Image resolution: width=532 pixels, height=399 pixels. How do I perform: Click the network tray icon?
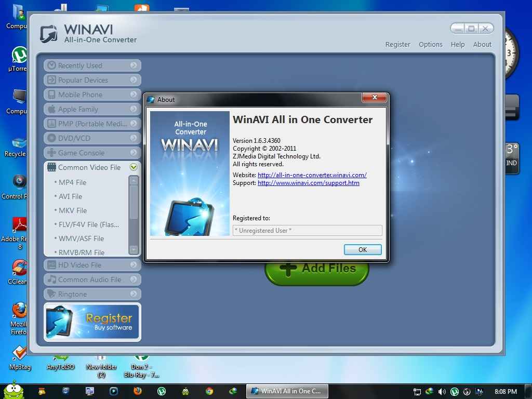[417, 392]
